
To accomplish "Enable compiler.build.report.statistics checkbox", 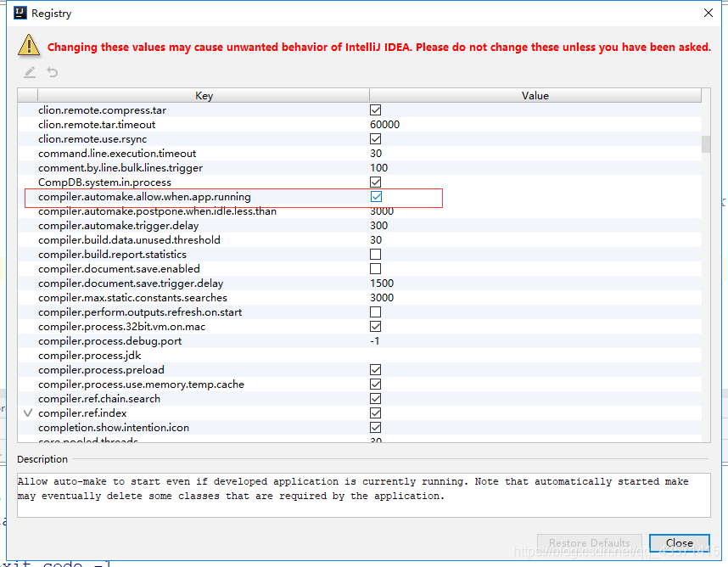I will (x=375, y=255).
